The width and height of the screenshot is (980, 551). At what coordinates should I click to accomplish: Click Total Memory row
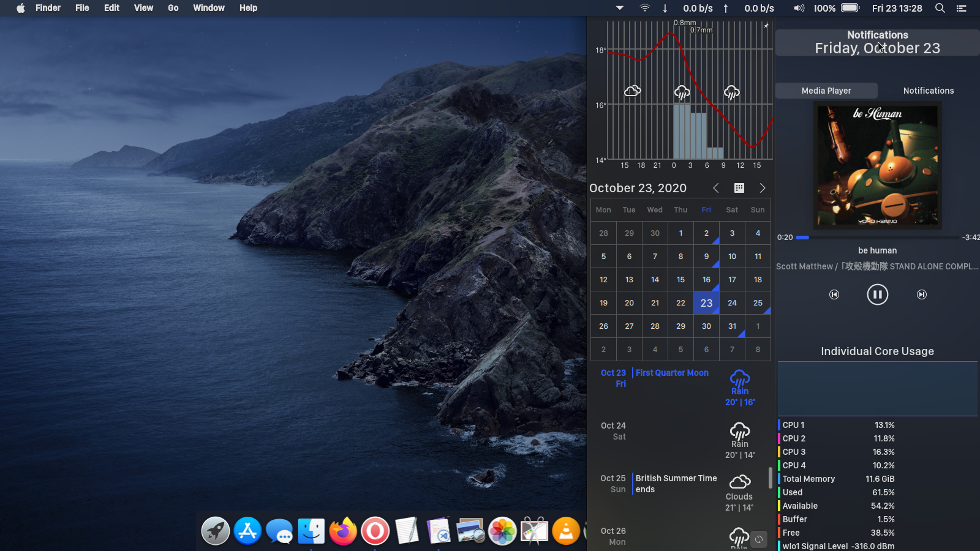tap(837, 479)
